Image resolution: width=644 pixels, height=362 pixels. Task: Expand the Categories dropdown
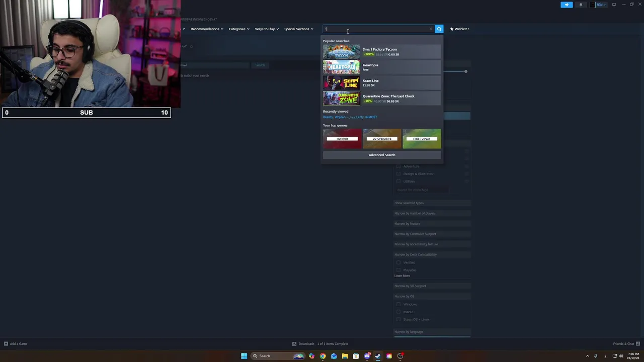(x=239, y=29)
